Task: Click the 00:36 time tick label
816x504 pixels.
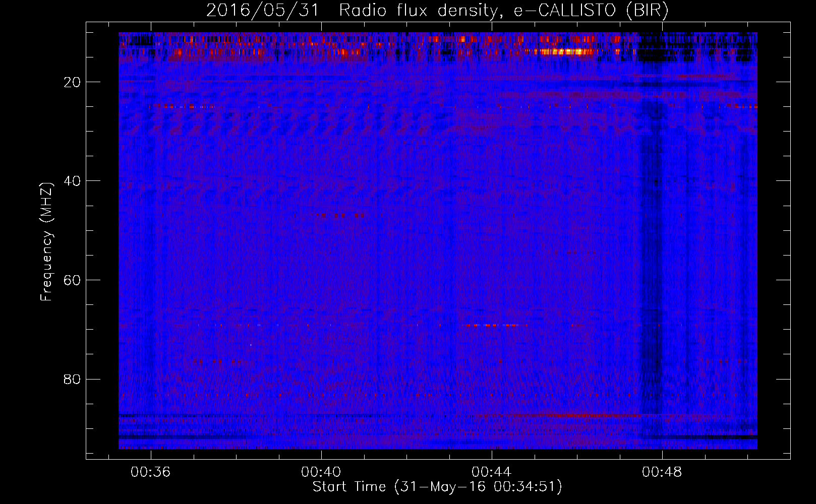Action: coord(150,472)
